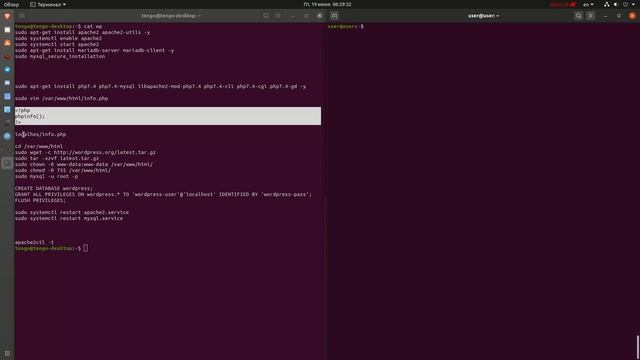
Task: Add new tab in user@user terminal
Action: coord(334,16)
